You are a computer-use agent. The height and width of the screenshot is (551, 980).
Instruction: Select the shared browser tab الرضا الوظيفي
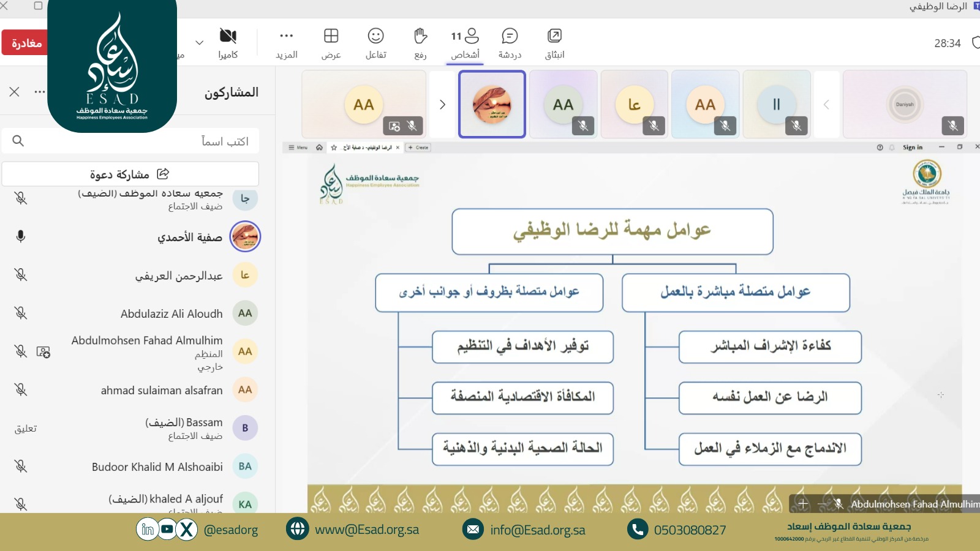(x=367, y=148)
